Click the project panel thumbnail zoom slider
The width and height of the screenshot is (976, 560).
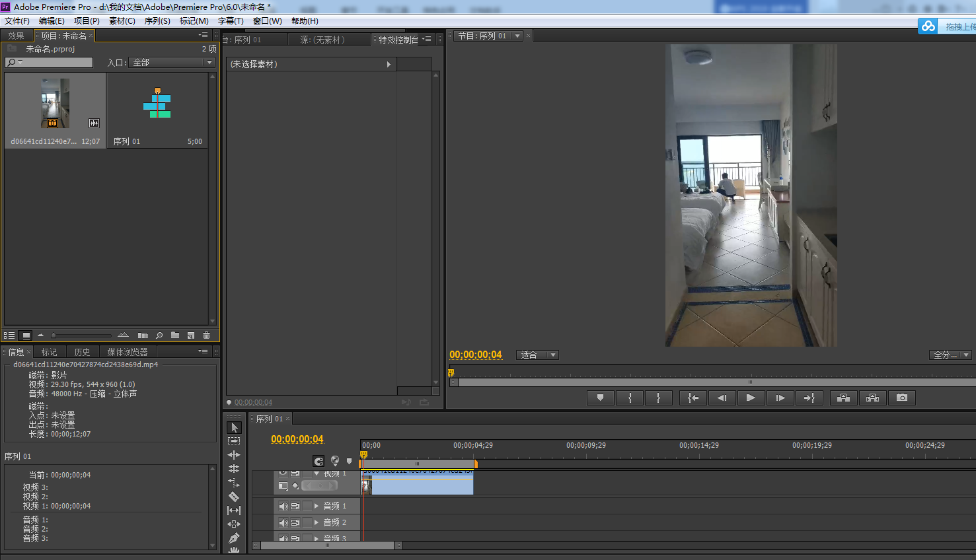click(x=54, y=335)
